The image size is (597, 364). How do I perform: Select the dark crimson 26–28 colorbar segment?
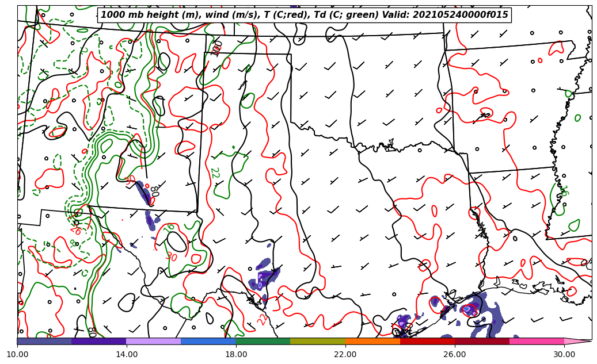click(x=482, y=341)
